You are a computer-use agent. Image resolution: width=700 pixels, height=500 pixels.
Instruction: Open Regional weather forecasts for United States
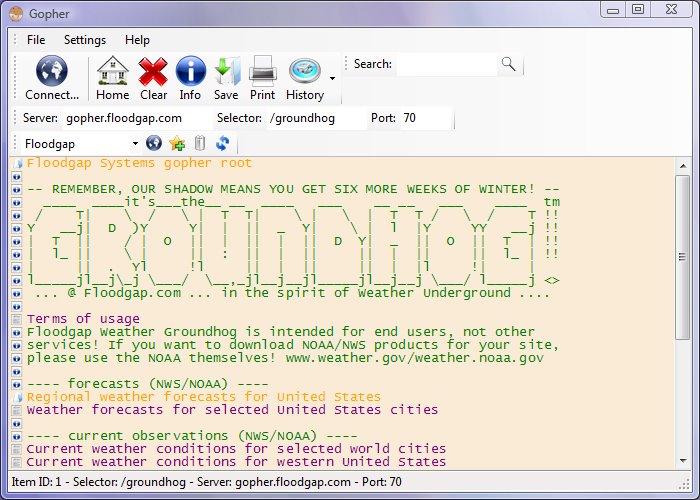pos(203,397)
